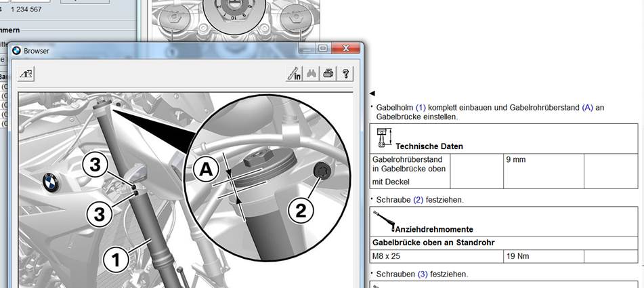Follow the (2) link after Schraube

click(408, 200)
